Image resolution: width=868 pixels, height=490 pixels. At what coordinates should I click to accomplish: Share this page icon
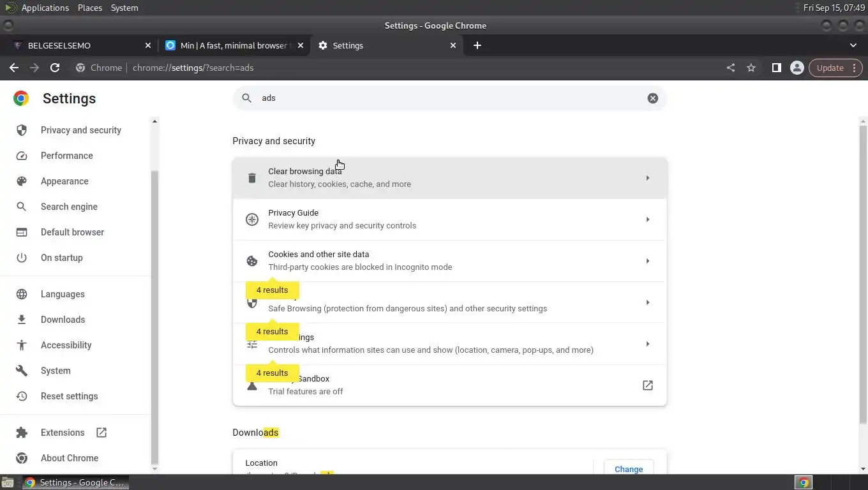point(731,68)
